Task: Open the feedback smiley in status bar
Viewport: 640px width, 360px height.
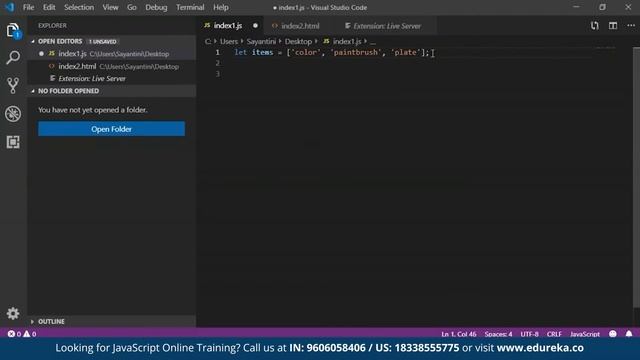Action: click(x=613, y=334)
